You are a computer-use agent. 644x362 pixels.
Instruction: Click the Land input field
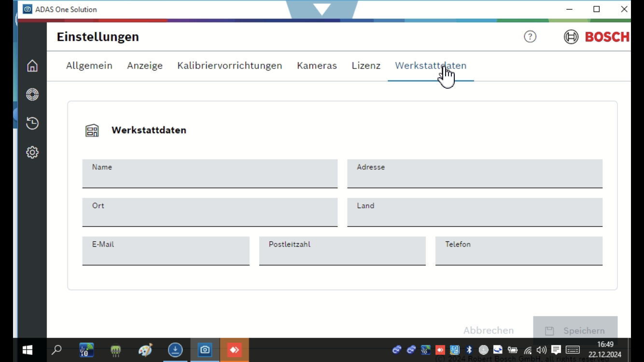[x=475, y=212]
